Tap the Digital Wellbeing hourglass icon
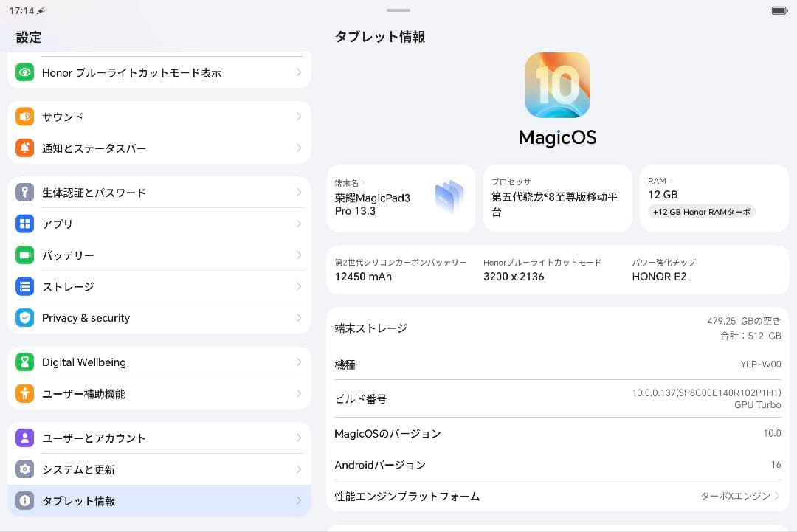Screen dimensions: 797x532 pos(24,362)
